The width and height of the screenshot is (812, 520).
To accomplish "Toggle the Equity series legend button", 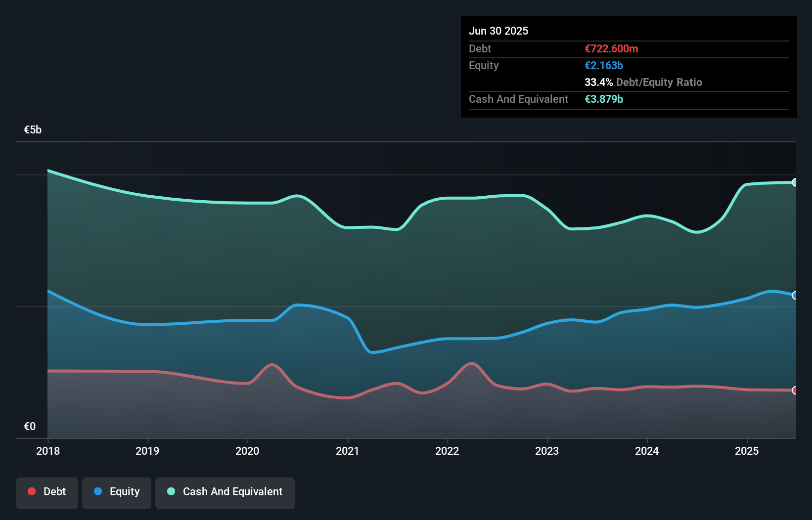I will click(x=117, y=492).
